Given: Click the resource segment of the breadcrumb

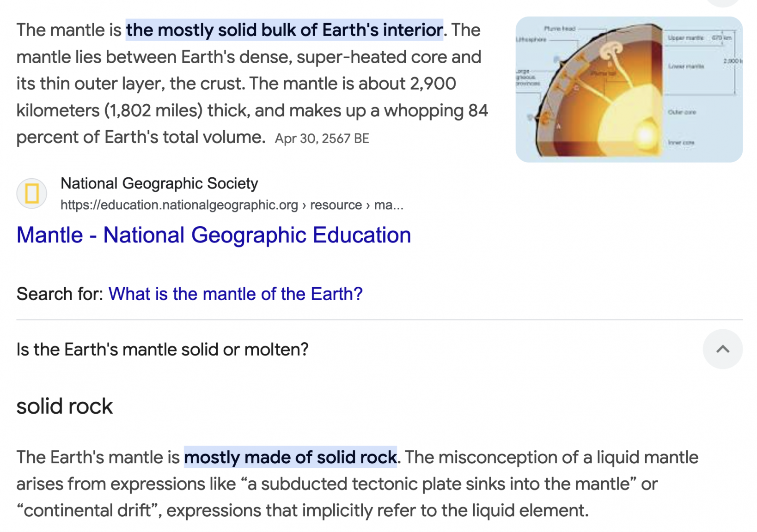Looking at the screenshot, I should 336,205.
